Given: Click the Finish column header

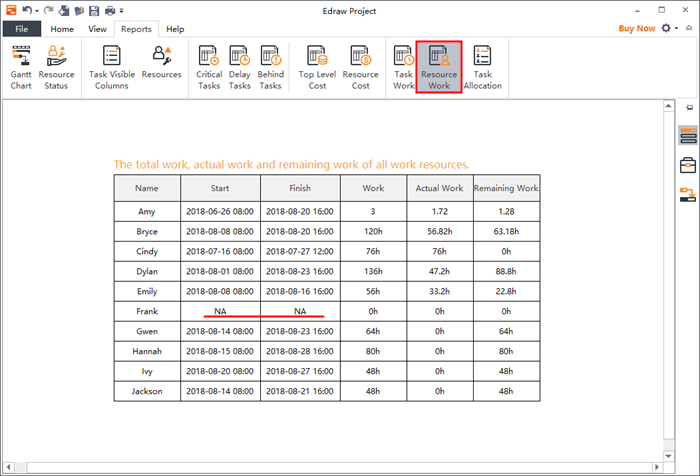Looking at the screenshot, I should tap(300, 188).
